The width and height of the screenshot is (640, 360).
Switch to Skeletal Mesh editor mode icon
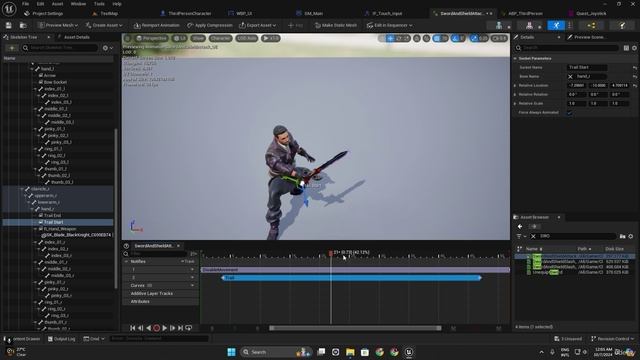click(x=529, y=25)
